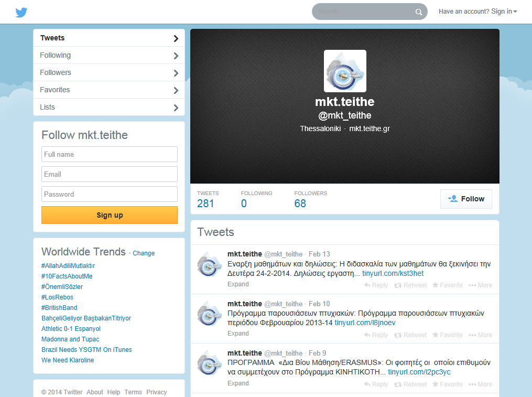Viewport: 532px width, 397px height.
Task: Retweet the Feb 13 tweet
Action: (410, 285)
